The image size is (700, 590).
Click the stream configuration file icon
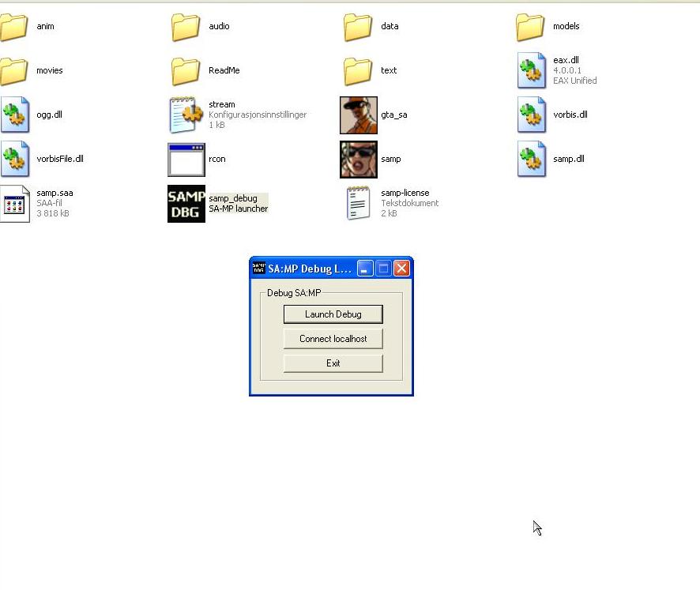186,115
